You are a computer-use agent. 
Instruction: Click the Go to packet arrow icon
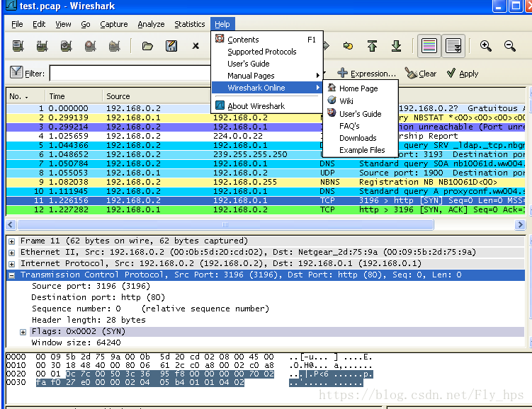[348, 46]
